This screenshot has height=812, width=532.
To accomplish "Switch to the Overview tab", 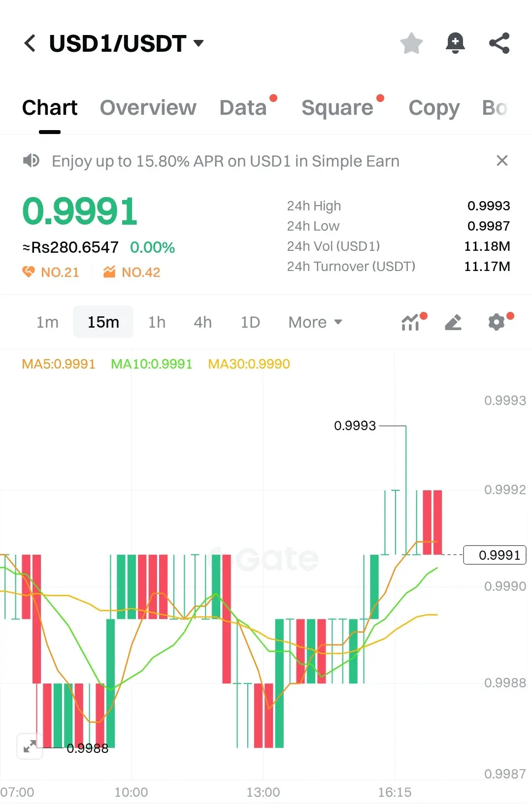I will 148,107.
